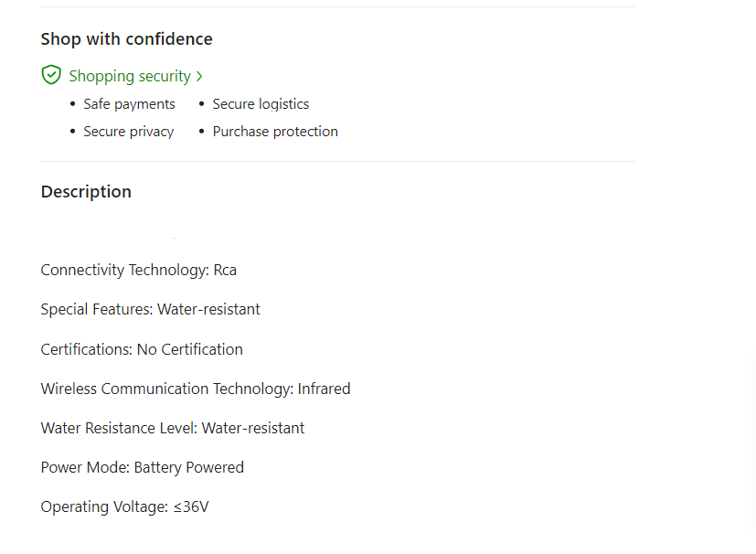Select the Secure privacy bullet item
This screenshot has height=554, width=756.
click(128, 132)
